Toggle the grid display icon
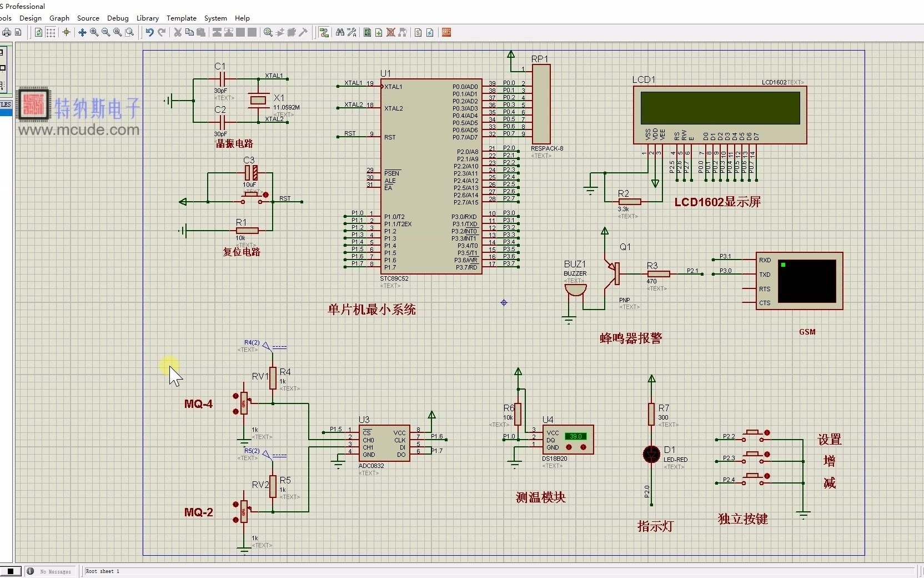The width and height of the screenshot is (924, 578). point(51,32)
